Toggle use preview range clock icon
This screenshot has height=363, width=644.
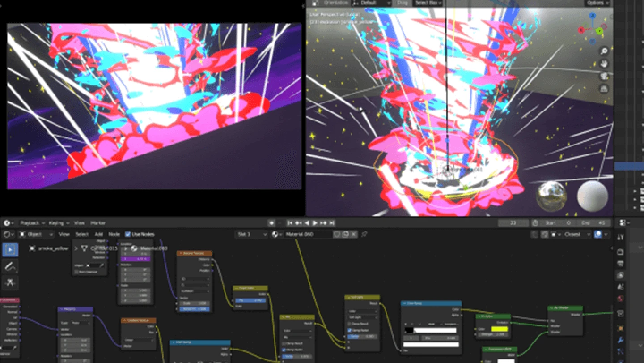(x=535, y=223)
